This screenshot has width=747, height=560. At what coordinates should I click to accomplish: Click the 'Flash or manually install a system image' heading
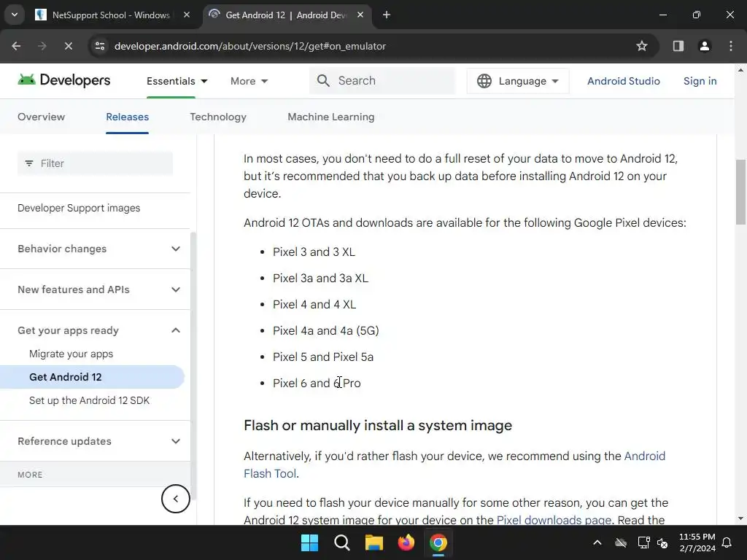pos(378,425)
